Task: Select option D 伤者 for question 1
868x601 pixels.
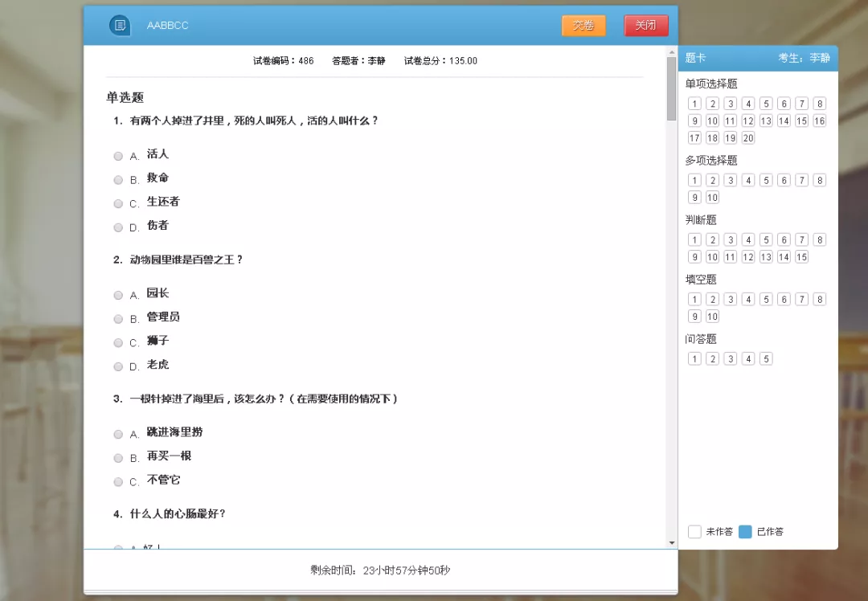Action: coord(118,227)
